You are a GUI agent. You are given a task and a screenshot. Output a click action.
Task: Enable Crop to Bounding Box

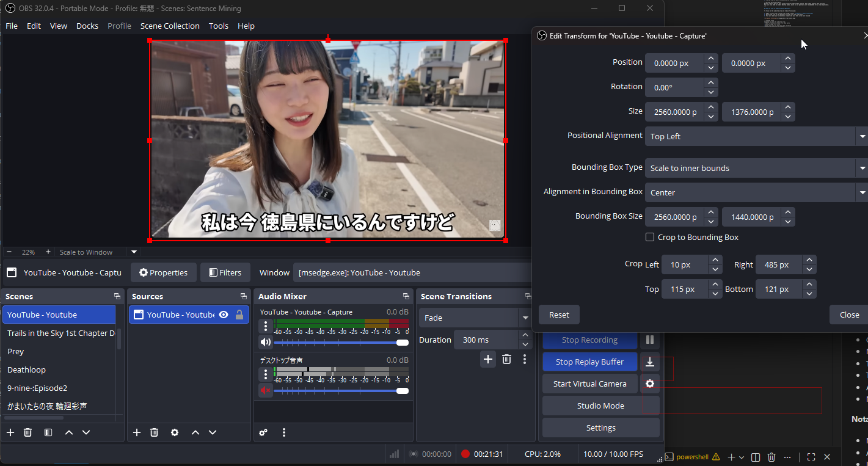click(651, 237)
